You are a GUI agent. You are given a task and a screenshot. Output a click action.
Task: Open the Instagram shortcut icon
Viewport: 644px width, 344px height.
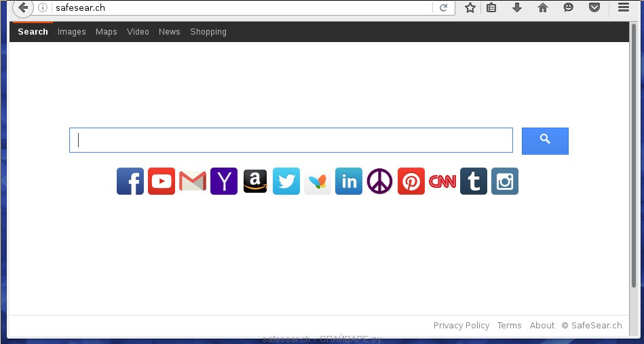click(505, 181)
